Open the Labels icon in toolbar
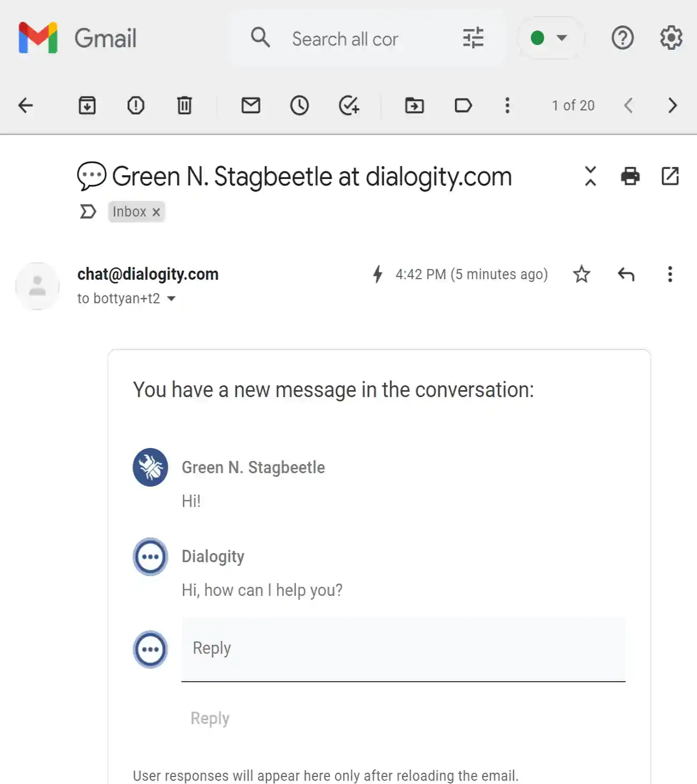 click(463, 105)
